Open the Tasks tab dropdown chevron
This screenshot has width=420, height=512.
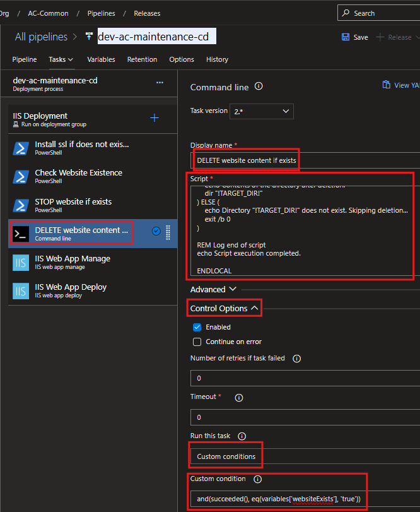tap(71, 59)
